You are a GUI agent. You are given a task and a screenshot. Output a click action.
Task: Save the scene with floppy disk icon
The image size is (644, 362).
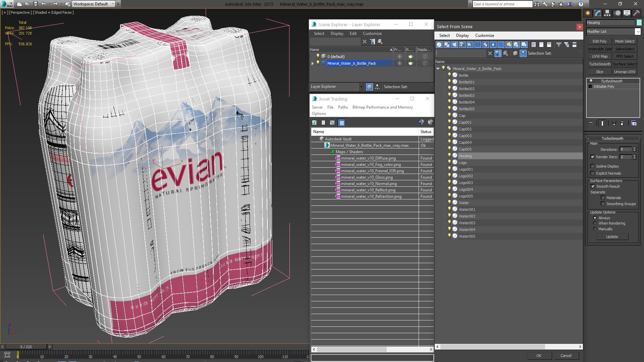(35, 4)
